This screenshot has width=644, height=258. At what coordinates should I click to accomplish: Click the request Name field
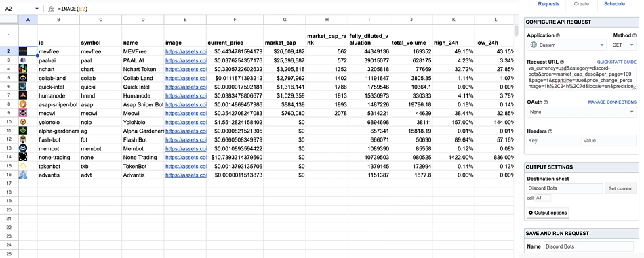(x=588, y=246)
